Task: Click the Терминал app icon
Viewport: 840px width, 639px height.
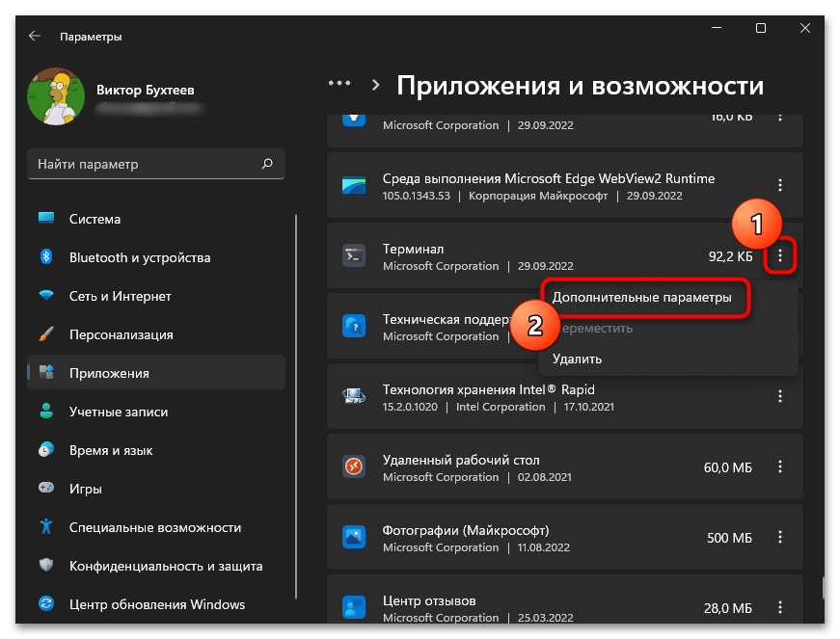Action: 354,255
